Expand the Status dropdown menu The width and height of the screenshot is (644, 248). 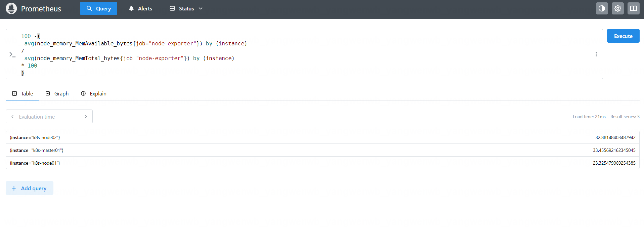click(x=186, y=8)
